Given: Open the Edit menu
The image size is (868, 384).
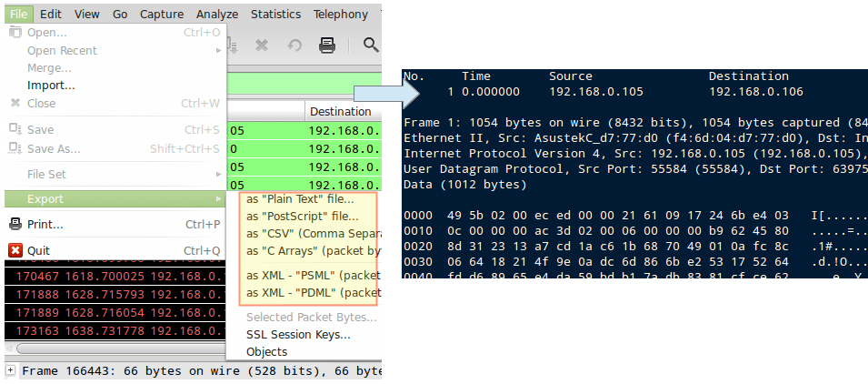Looking at the screenshot, I should (51, 14).
